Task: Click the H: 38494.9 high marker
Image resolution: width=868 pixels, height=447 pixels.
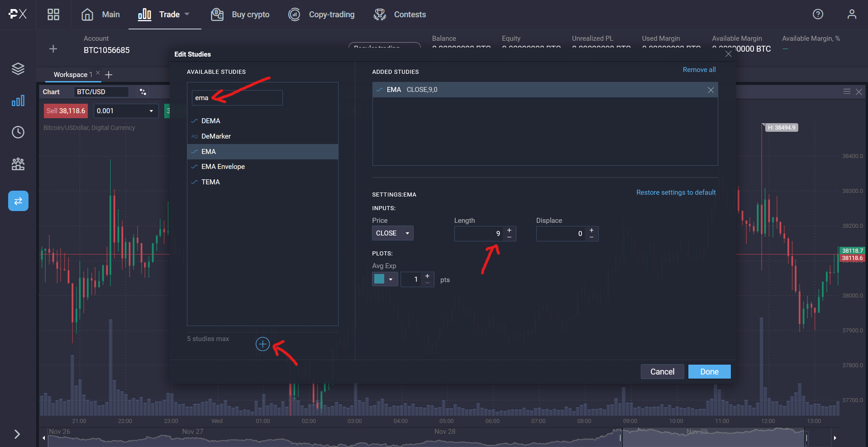Action: click(781, 128)
